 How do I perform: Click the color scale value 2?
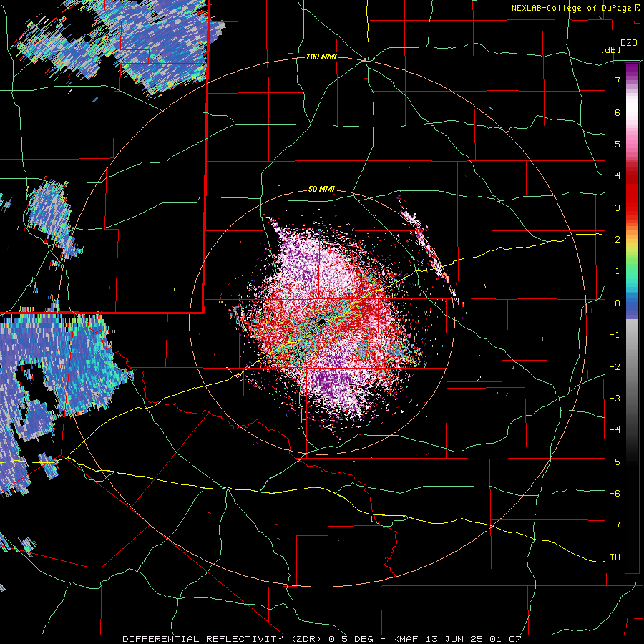pos(618,240)
